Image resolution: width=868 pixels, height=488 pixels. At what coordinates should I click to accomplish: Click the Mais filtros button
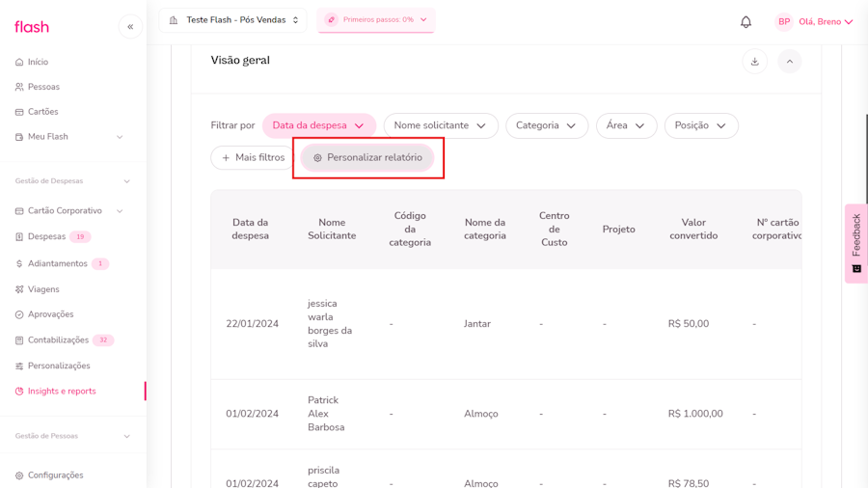point(253,158)
